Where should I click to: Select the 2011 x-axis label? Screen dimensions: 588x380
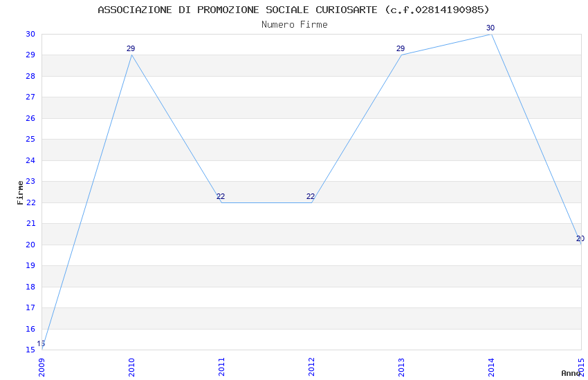(221, 367)
